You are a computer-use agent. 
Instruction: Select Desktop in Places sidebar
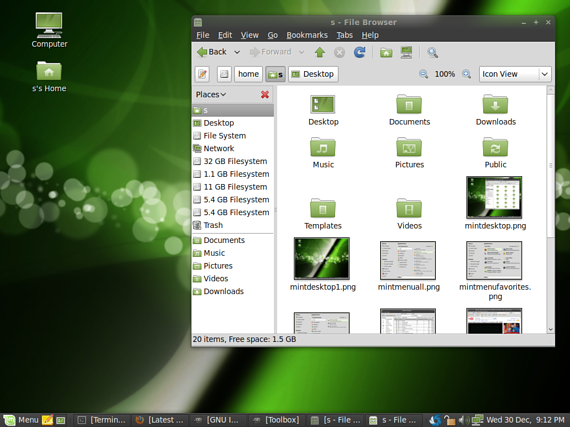tap(233, 123)
